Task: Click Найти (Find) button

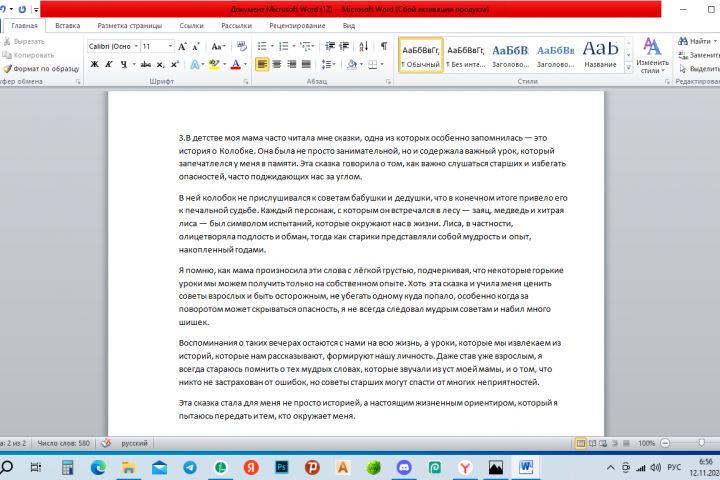Action: point(696,41)
